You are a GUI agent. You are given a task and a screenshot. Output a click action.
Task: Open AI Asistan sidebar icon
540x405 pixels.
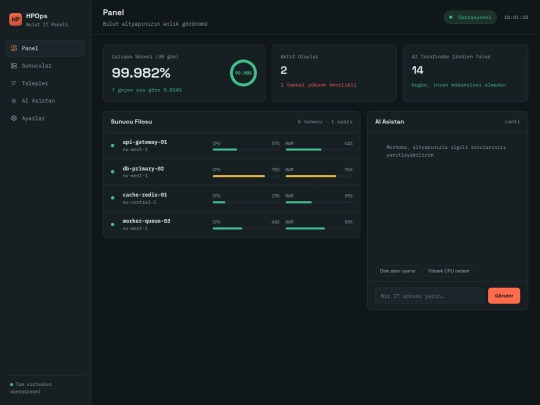(x=14, y=101)
